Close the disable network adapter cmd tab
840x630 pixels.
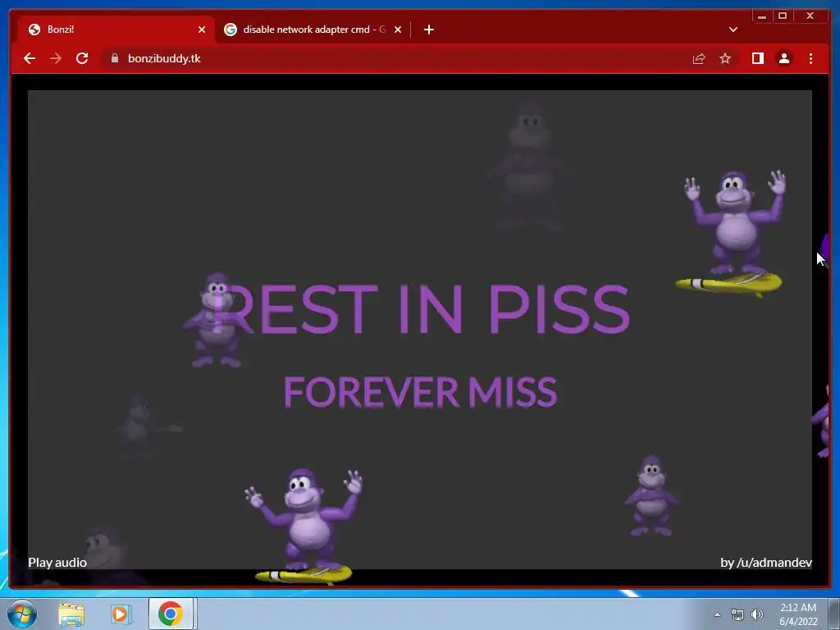coord(398,30)
